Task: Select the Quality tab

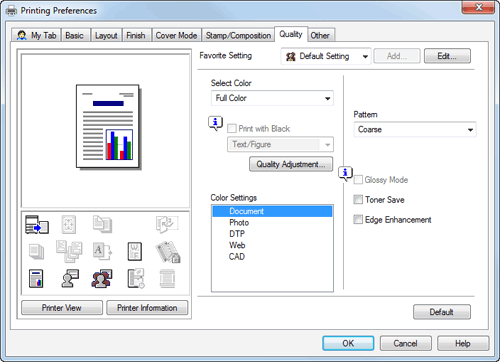Action: click(291, 34)
